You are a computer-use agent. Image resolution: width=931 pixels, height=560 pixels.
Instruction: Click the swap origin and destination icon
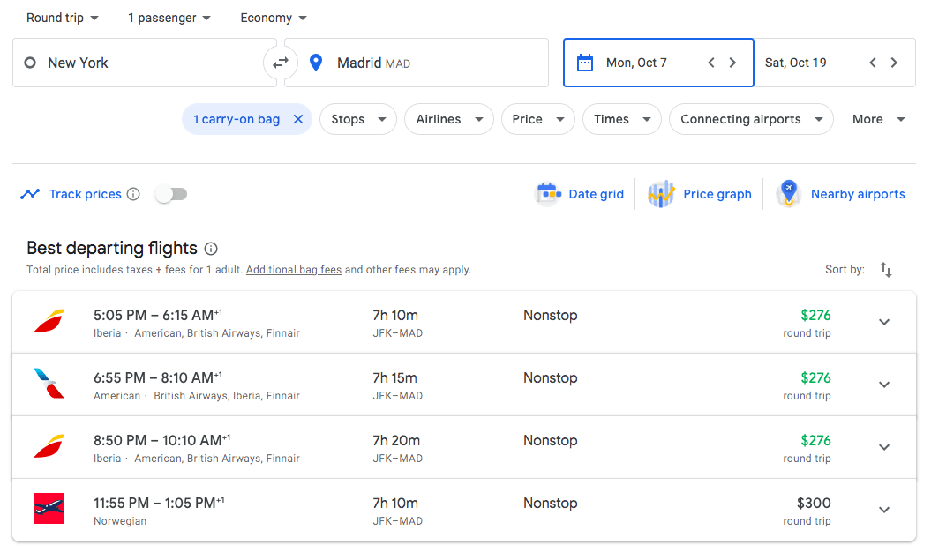tap(281, 63)
